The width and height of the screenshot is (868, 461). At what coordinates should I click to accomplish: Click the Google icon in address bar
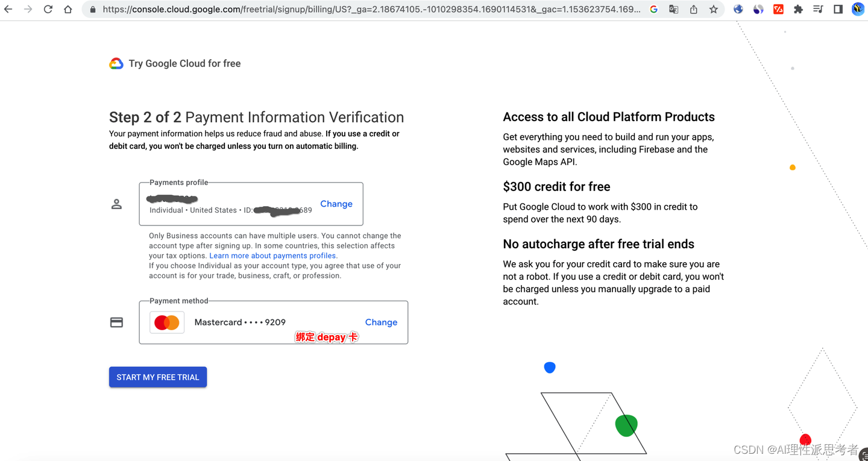click(x=654, y=10)
